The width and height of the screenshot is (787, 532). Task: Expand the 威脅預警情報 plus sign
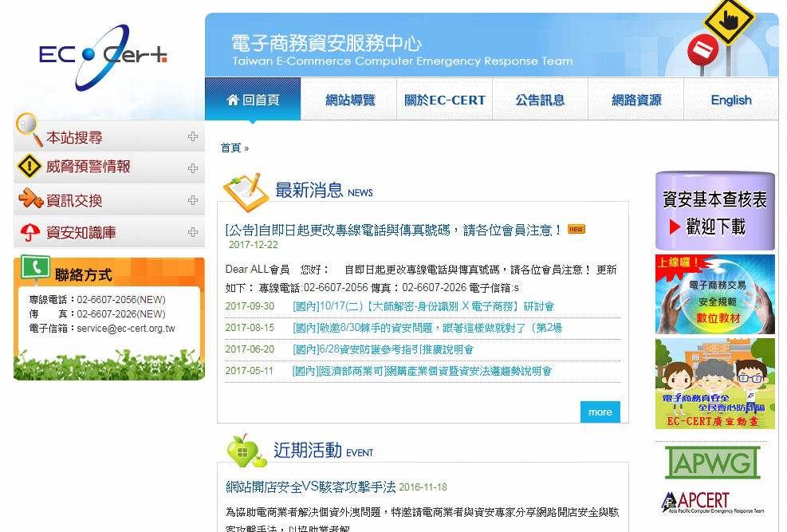tap(193, 168)
